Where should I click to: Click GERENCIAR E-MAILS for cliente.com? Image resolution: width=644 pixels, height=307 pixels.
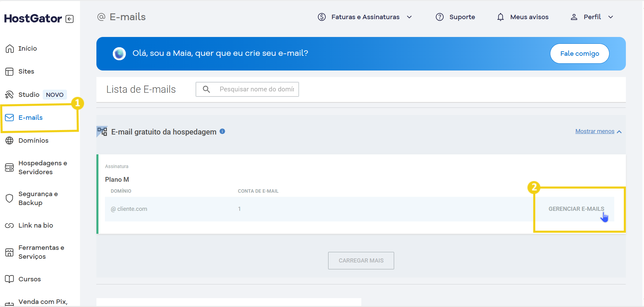(576, 209)
